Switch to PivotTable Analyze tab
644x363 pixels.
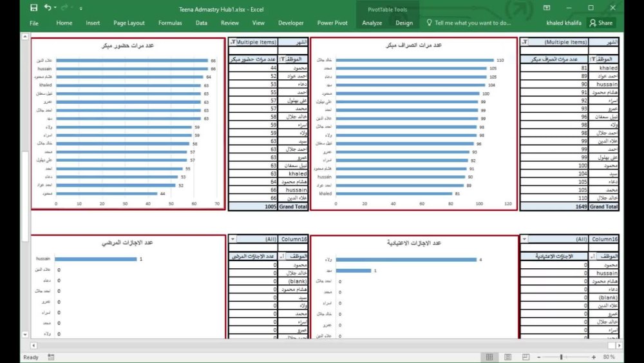point(372,23)
